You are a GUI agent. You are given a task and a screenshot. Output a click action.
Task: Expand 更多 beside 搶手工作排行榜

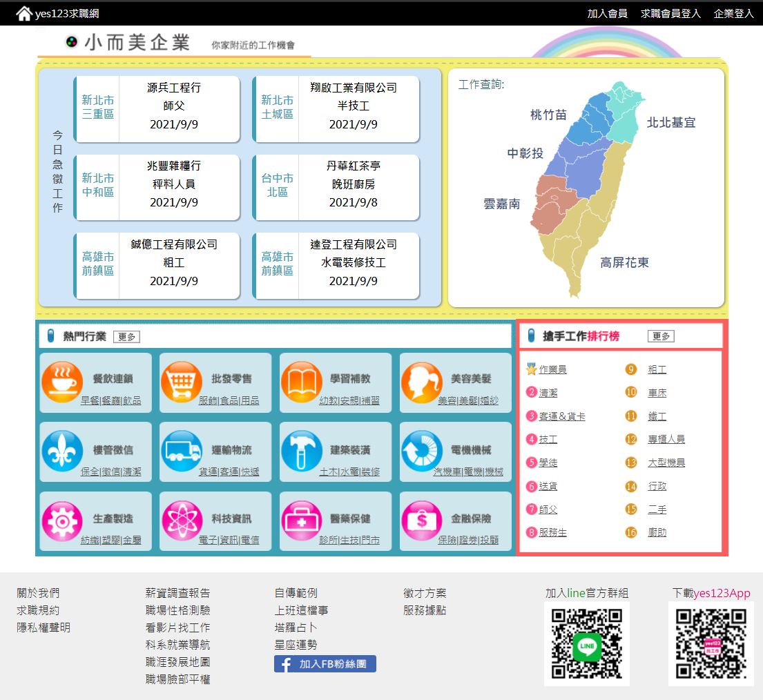(661, 336)
